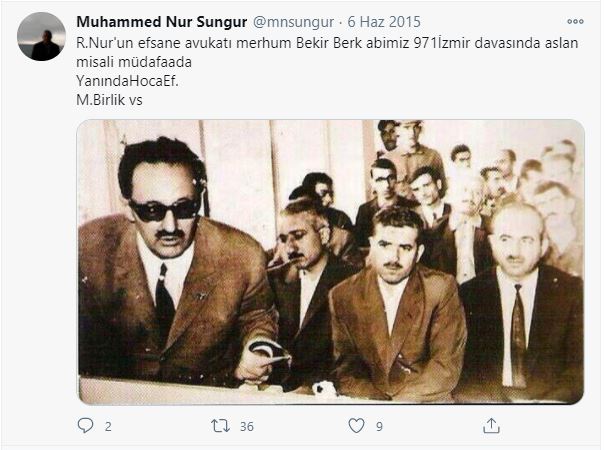
Task: Click the reply speech bubble icon
Action: pyautogui.click(x=85, y=426)
